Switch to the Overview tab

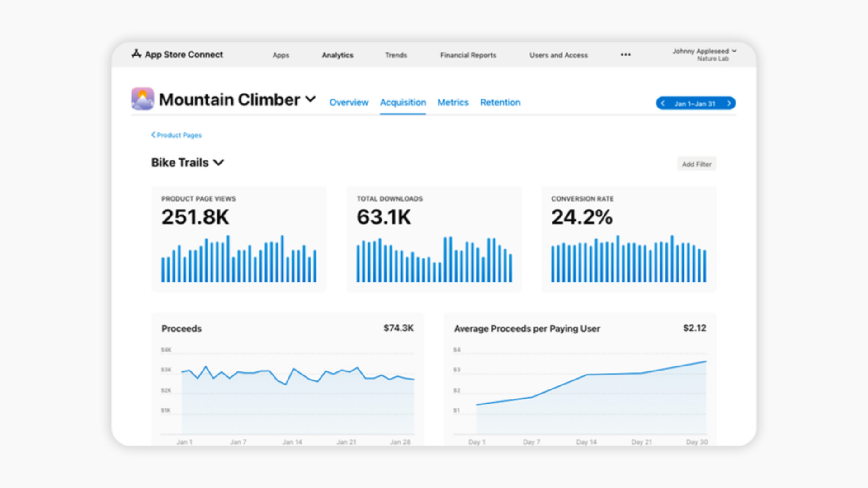coord(349,103)
